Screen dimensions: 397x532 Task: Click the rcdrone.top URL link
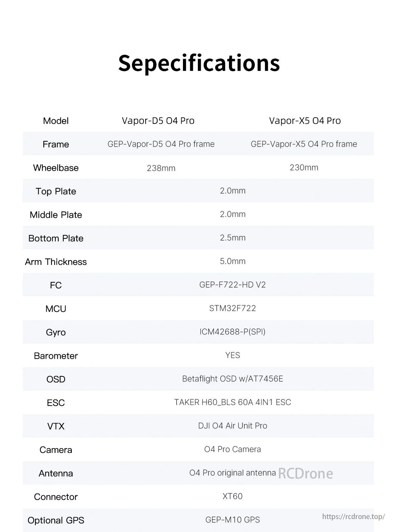coord(353,516)
